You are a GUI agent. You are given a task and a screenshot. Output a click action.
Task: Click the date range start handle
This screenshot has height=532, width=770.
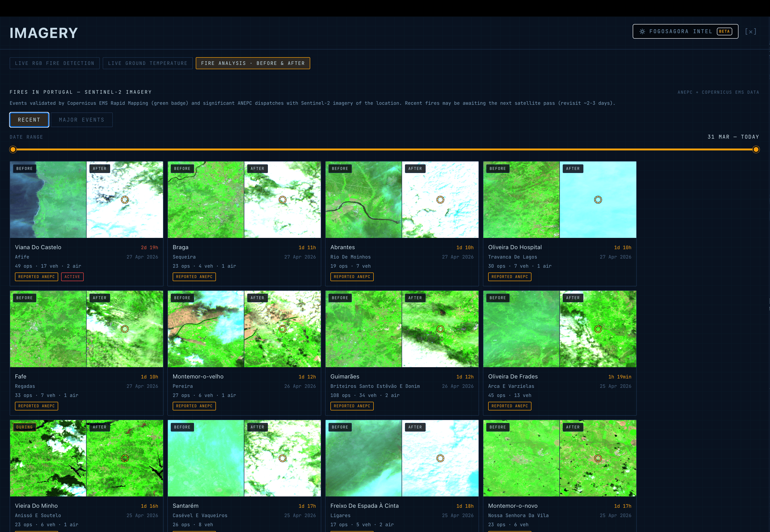13,149
